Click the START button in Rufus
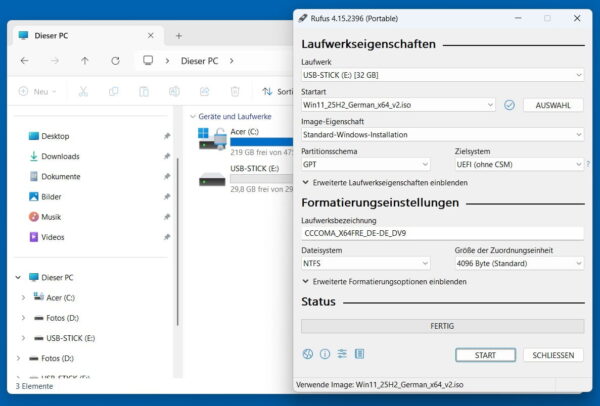The width and height of the screenshot is (600, 406). (x=485, y=355)
